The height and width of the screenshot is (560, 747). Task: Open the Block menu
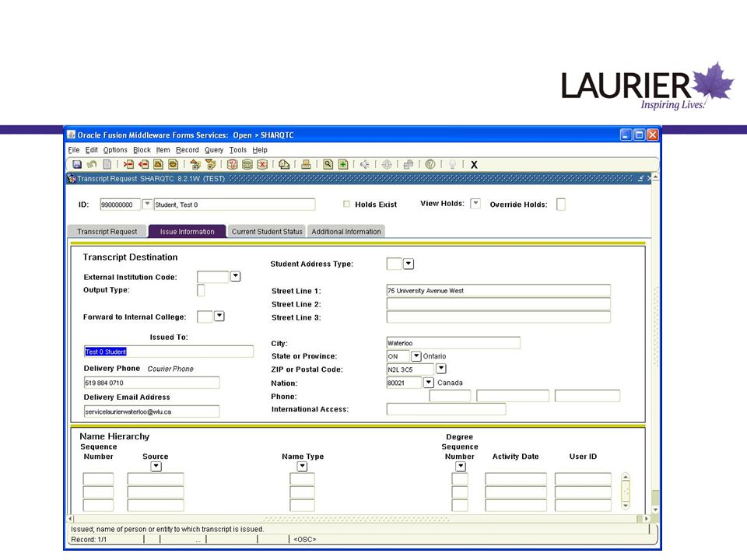click(x=142, y=149)
